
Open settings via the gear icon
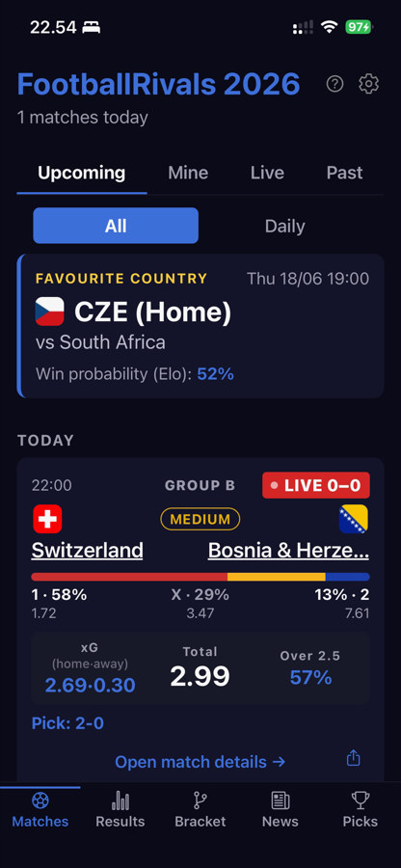tap(368, 84)
